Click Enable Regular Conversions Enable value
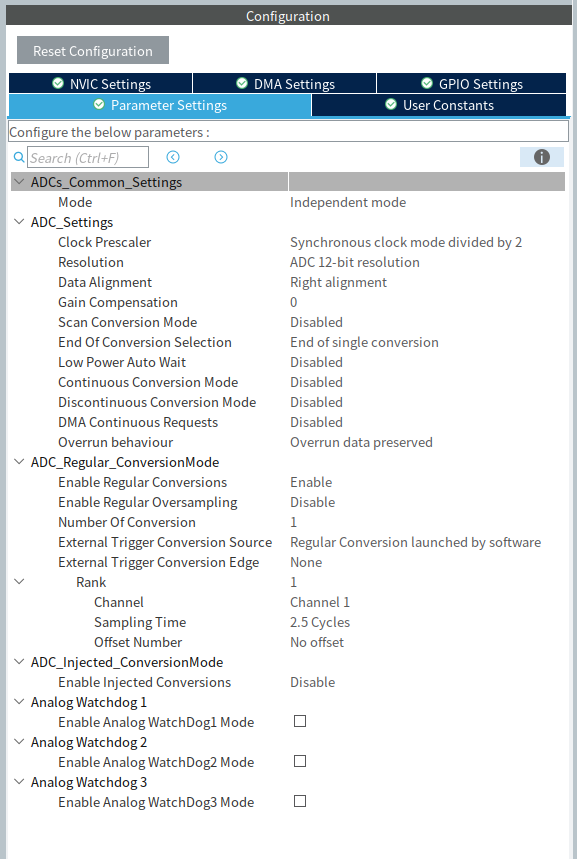The height and width of the screenshot is (859, 577). click(x=311, y=482)
